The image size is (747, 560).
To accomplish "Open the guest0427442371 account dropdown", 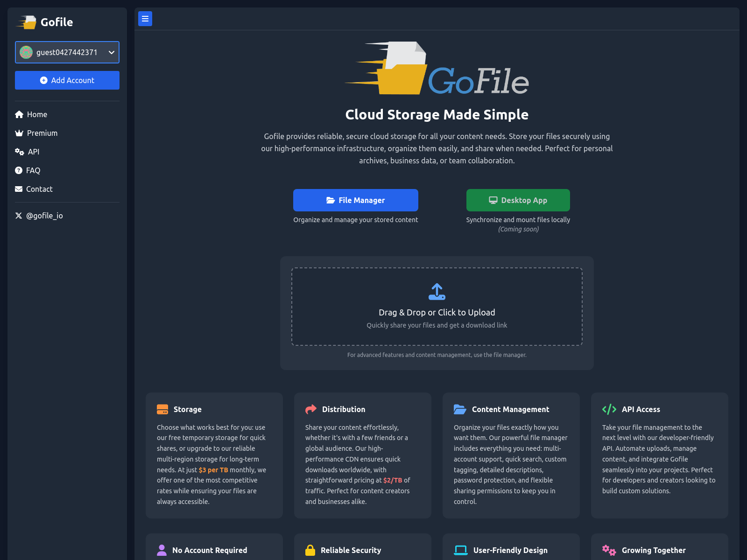I will (67, 52).
